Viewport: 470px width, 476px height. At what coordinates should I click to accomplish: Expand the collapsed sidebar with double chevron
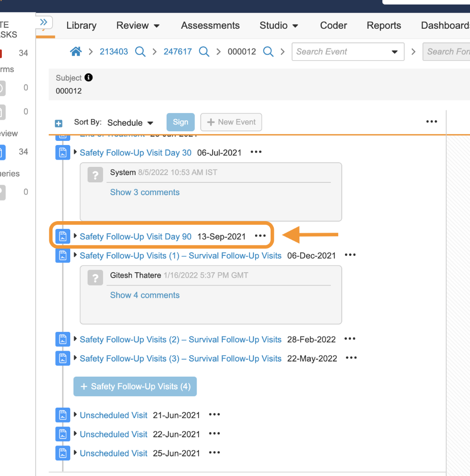[44, 22]
